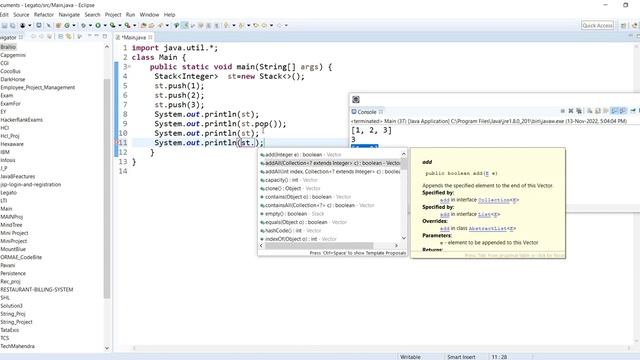The image size is (640, 360).
Task: Click Remove Launch X icon in the Console
Action: 571,111
